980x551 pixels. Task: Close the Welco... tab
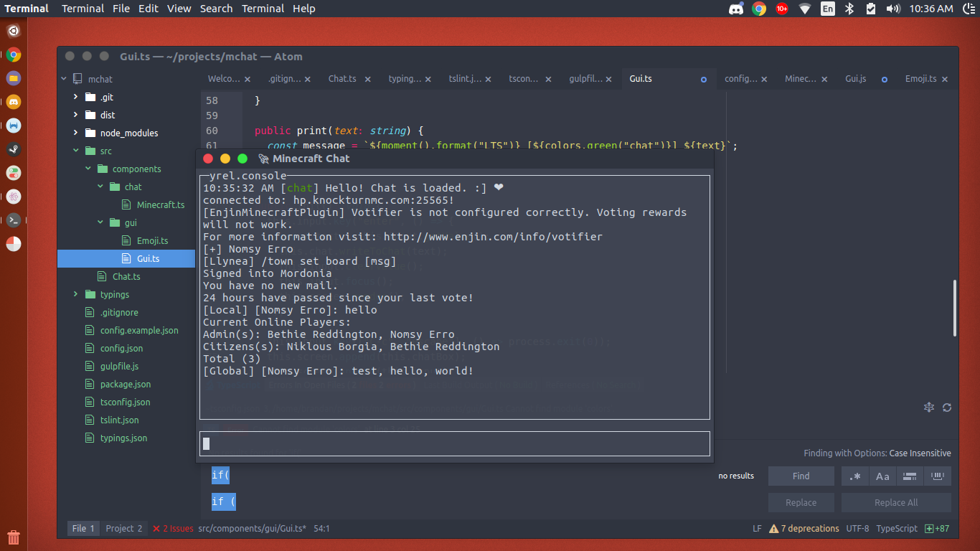coord(248,80)
